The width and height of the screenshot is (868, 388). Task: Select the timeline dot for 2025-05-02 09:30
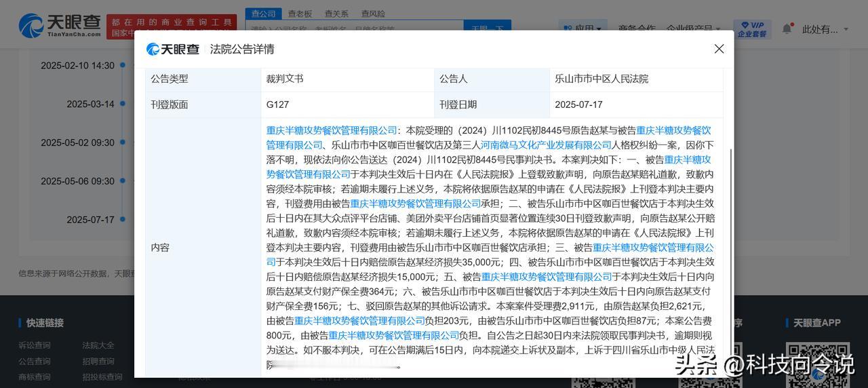click(x=123, y=142)
